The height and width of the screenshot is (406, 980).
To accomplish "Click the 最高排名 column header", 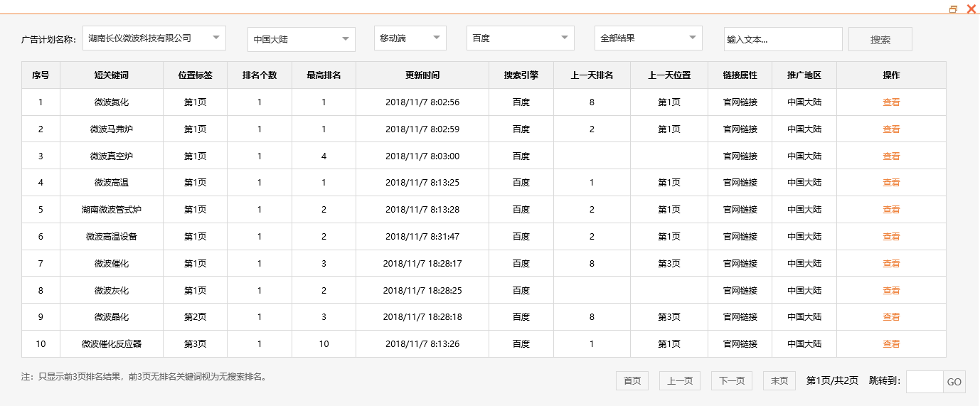I will (324, 75).
